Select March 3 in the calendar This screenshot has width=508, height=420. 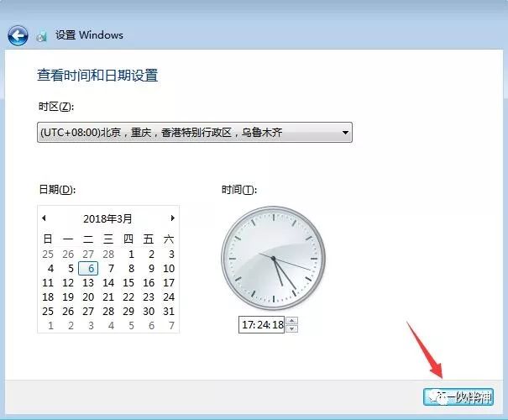click(171, 254)
